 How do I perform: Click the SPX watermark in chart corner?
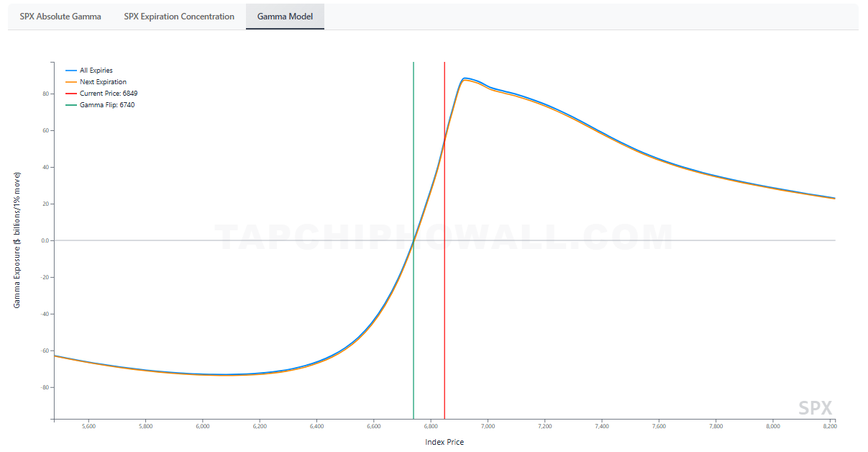click(x=814, y=408)
